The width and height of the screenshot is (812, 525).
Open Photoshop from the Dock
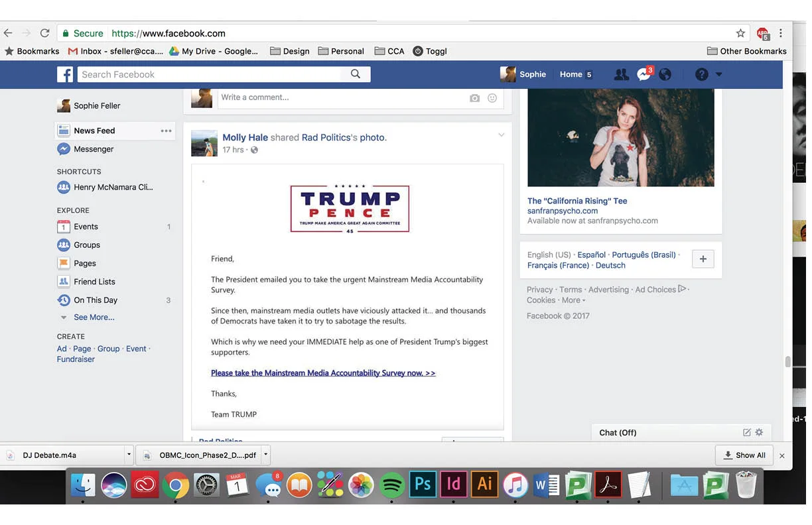423,485
